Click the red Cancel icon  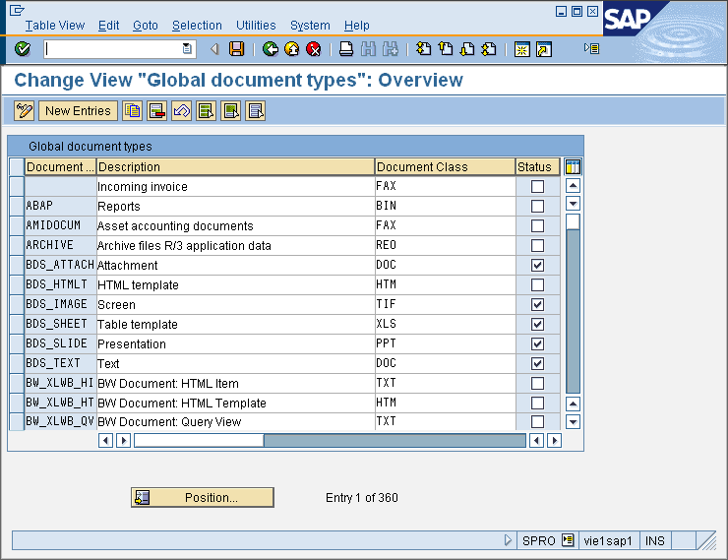(314, 49)
